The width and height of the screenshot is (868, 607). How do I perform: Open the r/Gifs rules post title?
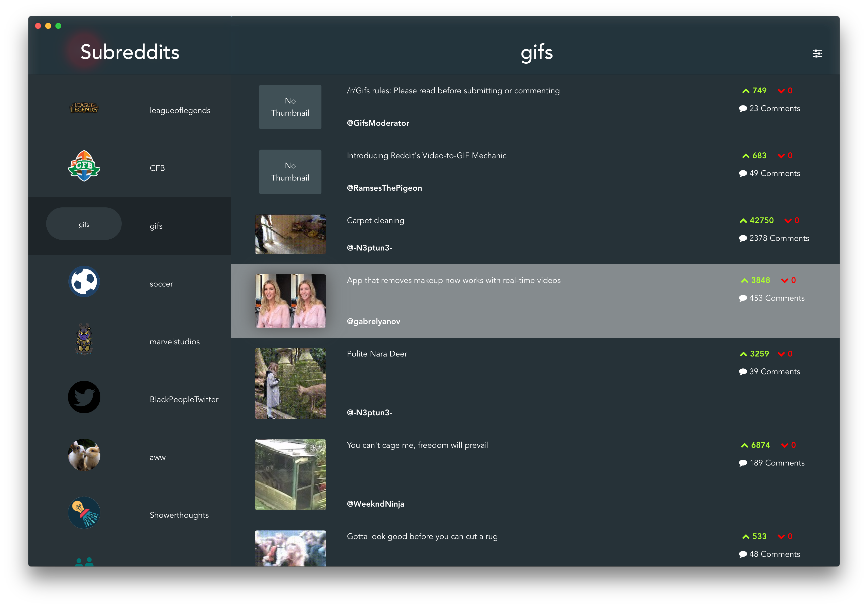[453, 90]
